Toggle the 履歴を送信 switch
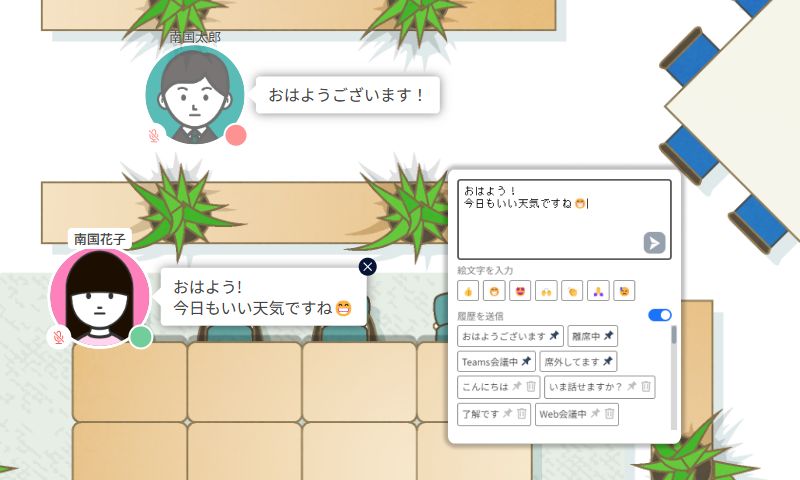The height and width of the screenshot is (480, 800). pos(660,315)
